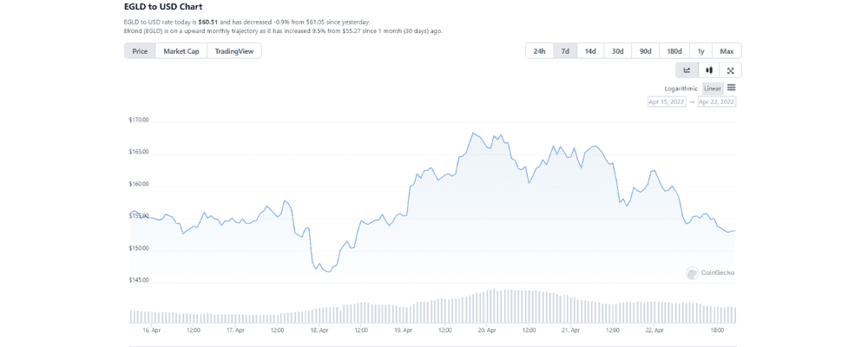Show the Max price range
This screenshot has width=868, height=347.
(727, 51)
